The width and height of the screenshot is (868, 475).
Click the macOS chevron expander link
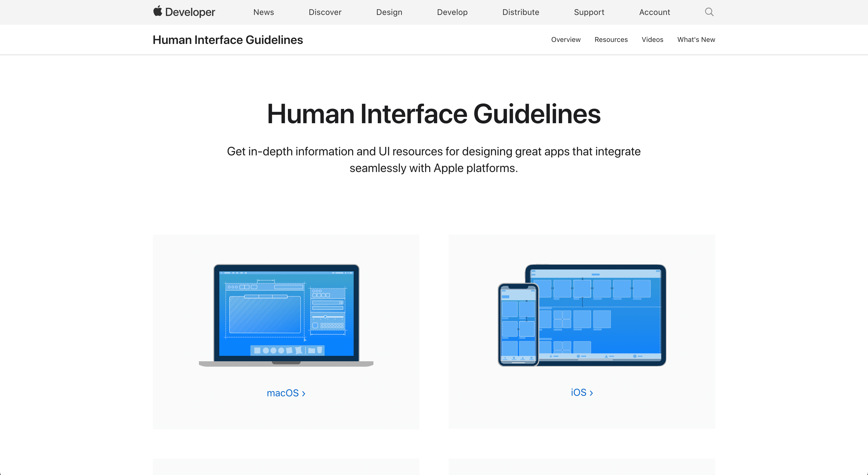click(x=286, y=392)
